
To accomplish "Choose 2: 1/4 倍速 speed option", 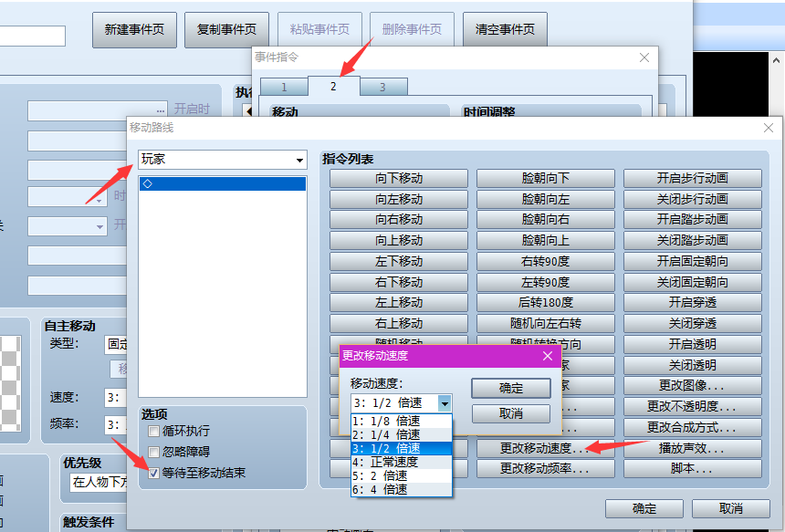I will pos(402,434).
